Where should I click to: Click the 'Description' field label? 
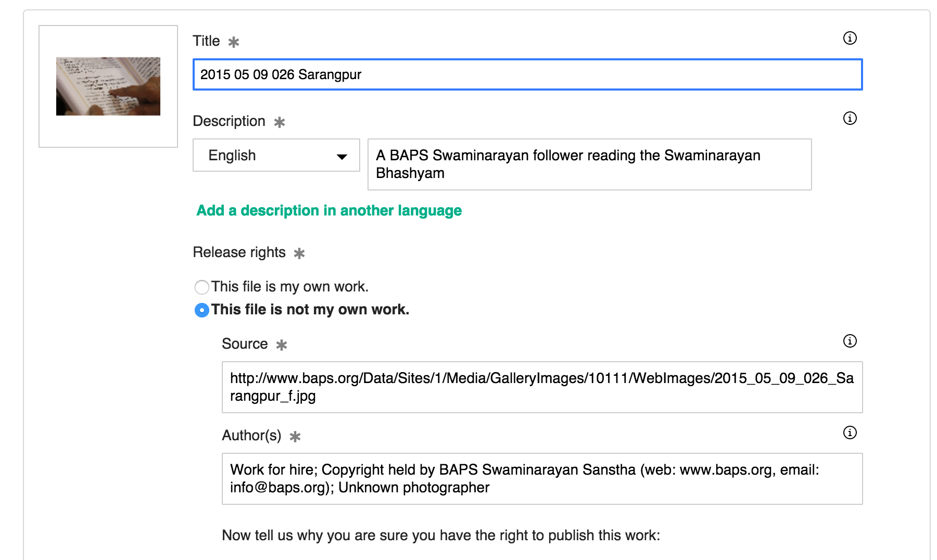229,121
